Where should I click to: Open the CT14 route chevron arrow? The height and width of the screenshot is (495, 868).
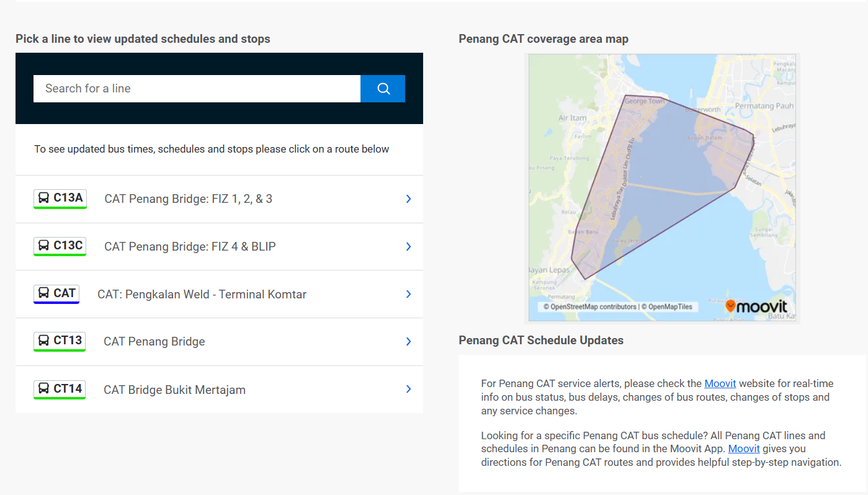(x=408, y=389)
